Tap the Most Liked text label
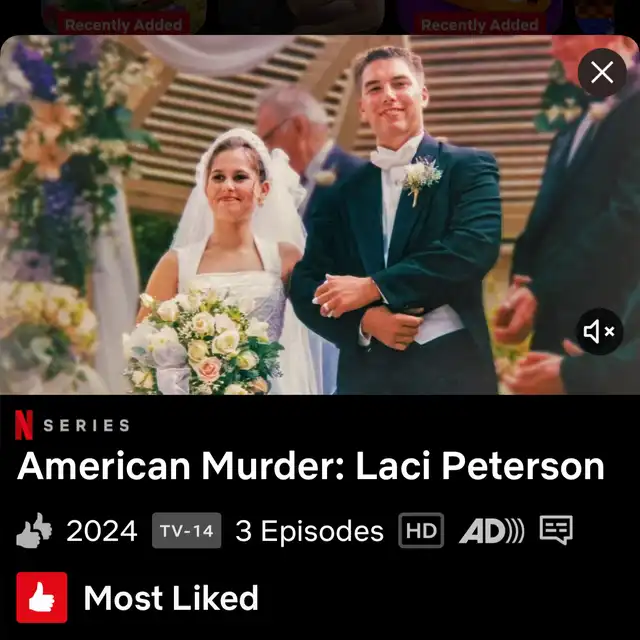This screenshot has width=640, height=640. 171,598
